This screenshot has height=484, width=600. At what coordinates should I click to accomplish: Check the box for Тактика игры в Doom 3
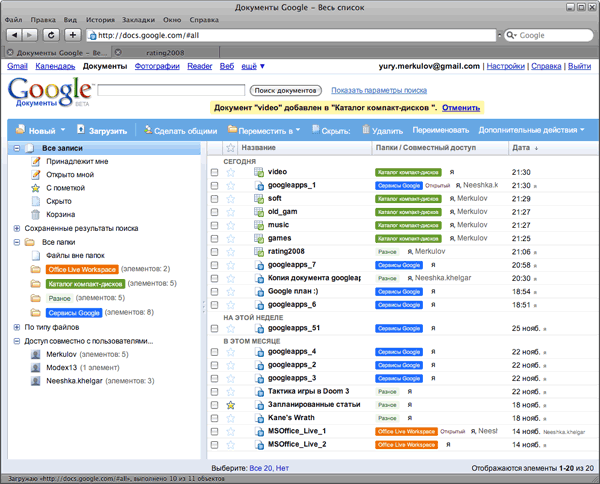[x=214, y=392]
